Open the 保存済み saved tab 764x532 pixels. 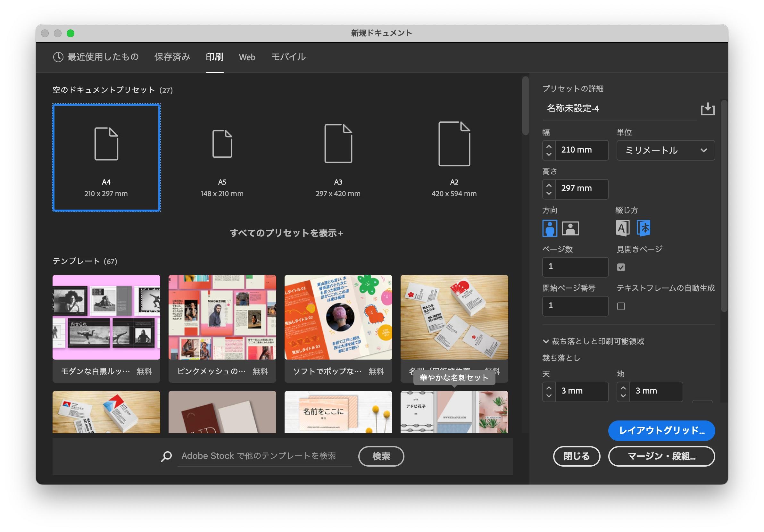pos(172,57)
